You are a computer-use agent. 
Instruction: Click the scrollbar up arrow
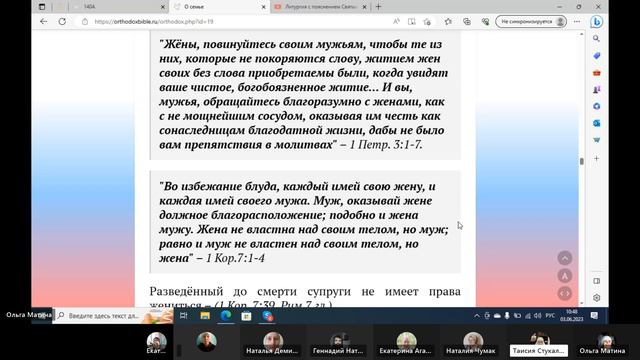coord(582,34)
